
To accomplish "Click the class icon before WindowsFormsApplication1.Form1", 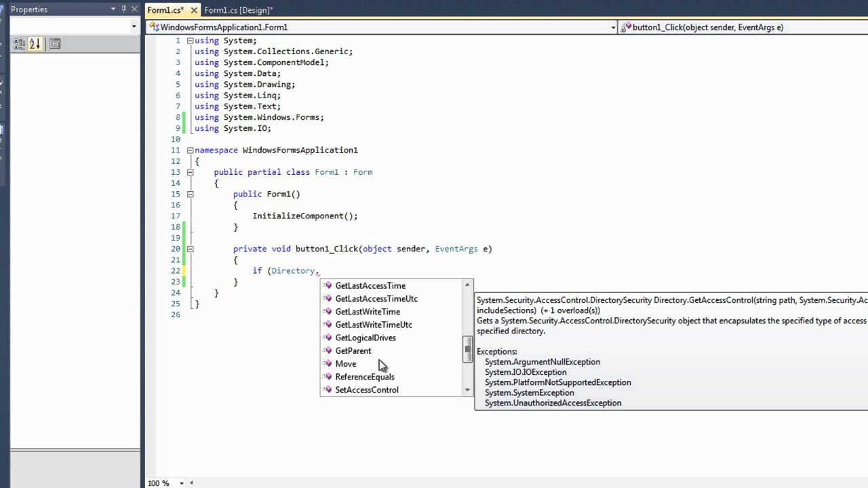I will (155, 27).
